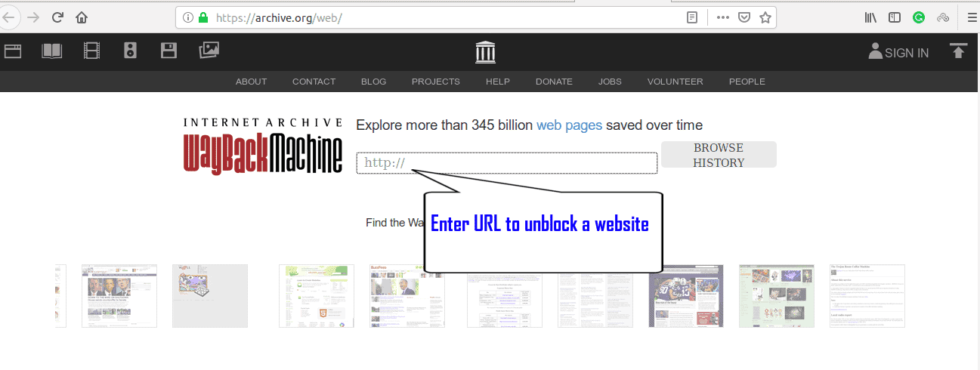Image resolution: width=980 pixels, height=370 pixels.
Task: Open the plain text page thumbnail at right end
Action: (x=867, y=296)
